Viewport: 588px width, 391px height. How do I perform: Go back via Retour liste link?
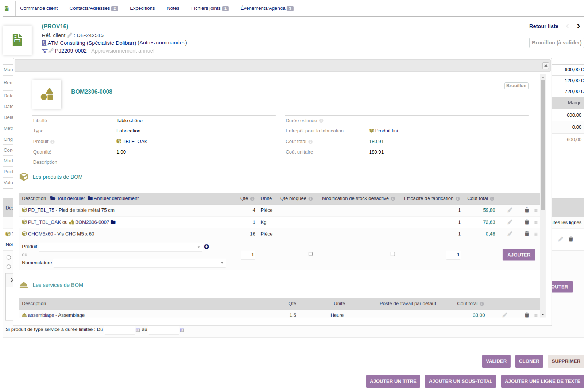(543, 26)
